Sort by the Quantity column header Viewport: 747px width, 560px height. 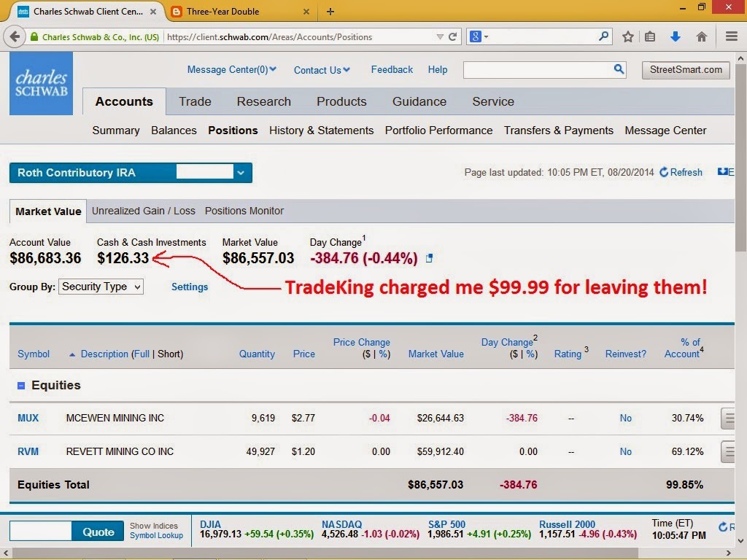coord(257,354)
